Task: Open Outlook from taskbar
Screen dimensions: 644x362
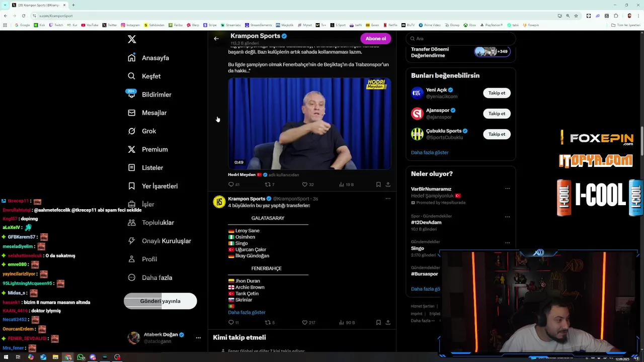Action: (x=43, y=357)
